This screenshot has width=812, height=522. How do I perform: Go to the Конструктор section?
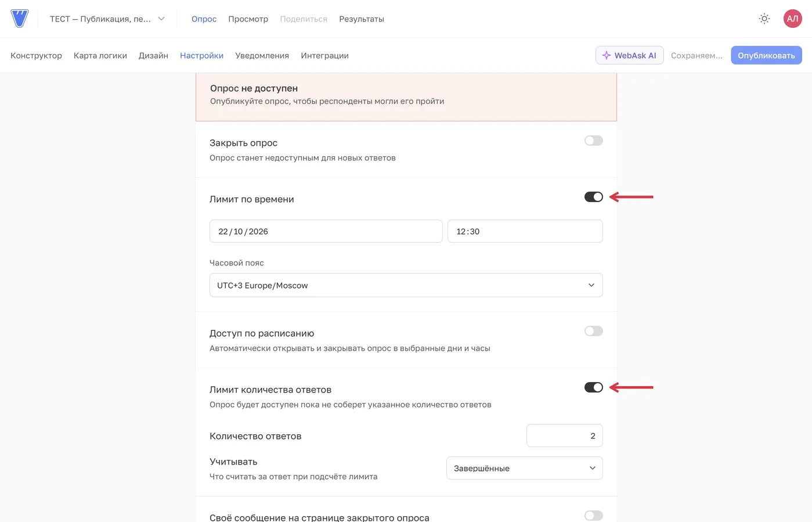pyautogui.click(x=36, y=56)
